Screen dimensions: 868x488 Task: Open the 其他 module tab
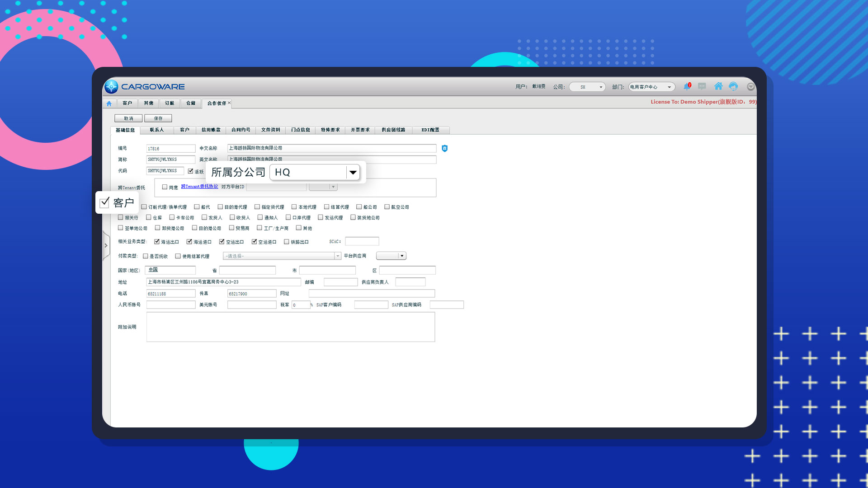pos(149,103)
